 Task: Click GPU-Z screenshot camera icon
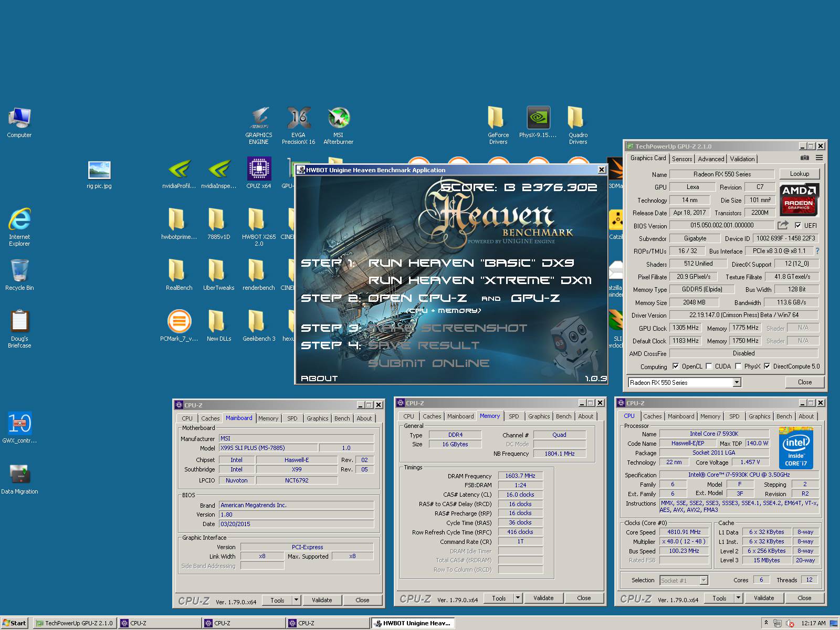(805, 157)
